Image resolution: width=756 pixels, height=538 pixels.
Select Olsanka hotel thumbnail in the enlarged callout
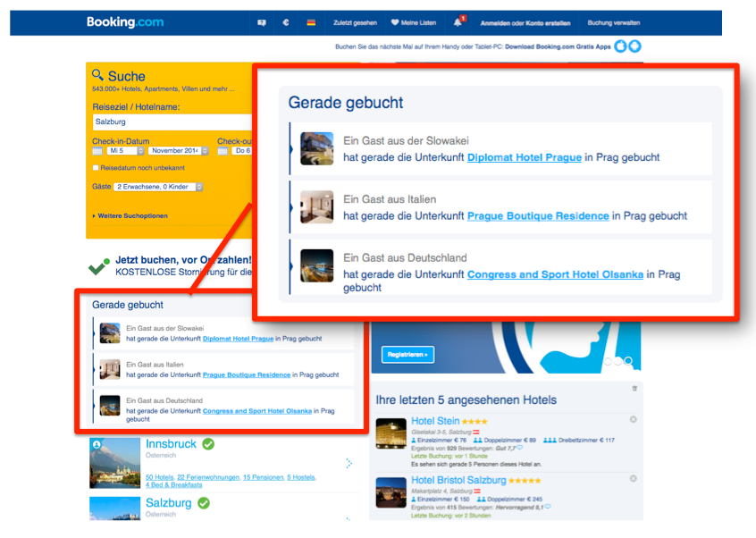click(316, 265)
